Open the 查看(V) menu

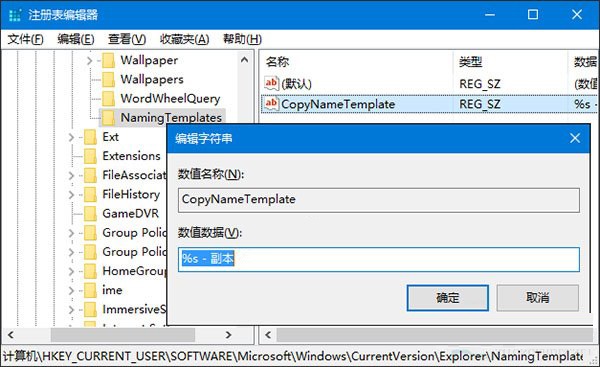pos(127,39)
